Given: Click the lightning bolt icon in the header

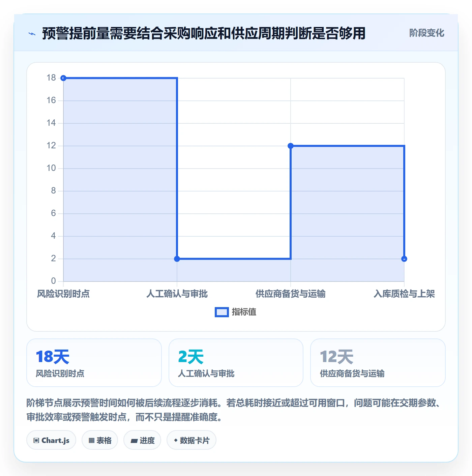Looking at the screenshot, I should click(32, 34).
